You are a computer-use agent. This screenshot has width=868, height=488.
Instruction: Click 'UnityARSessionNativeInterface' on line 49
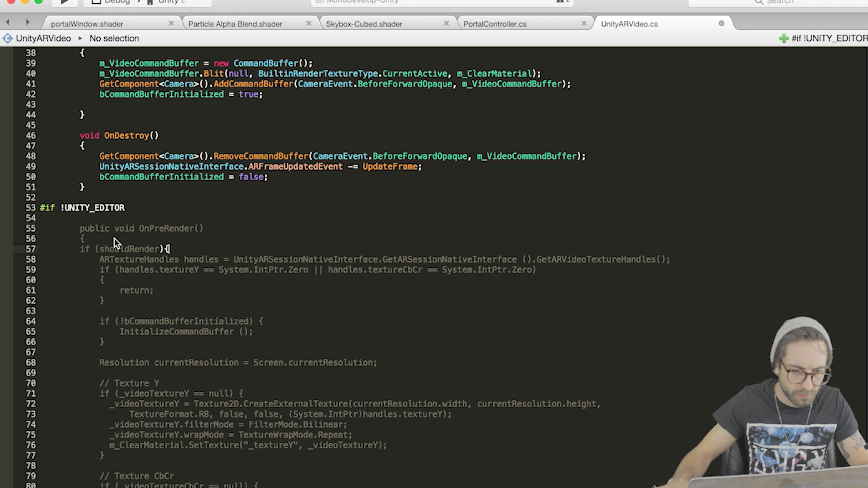tap(171, 167)
